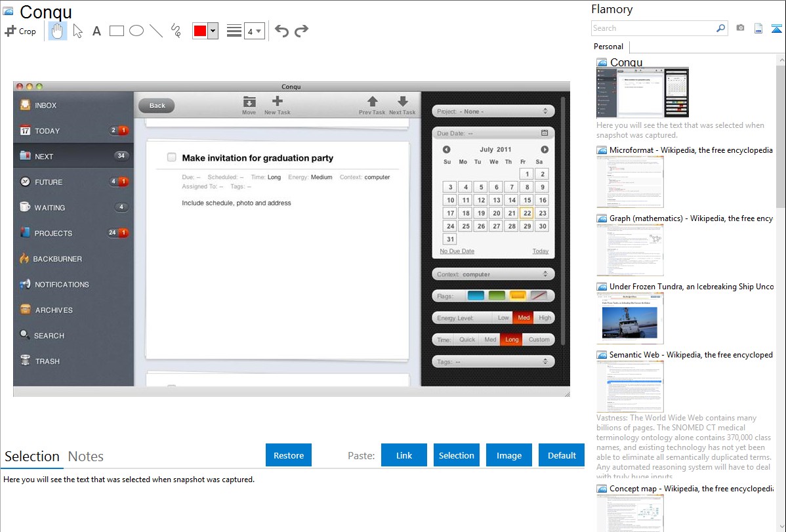Screen dimensions: 786x532
Task: Go to Next Task arrow
Action: click(402, 106)
